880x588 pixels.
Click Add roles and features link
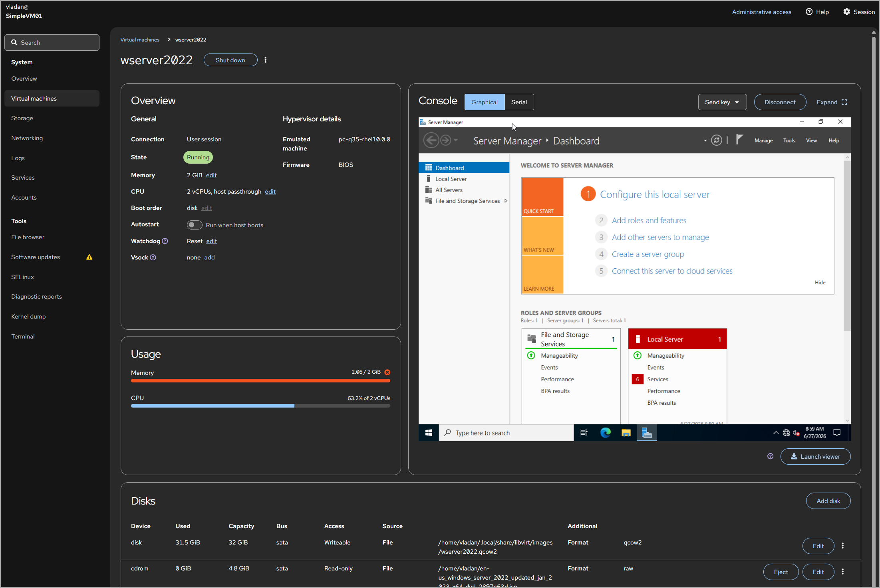(649, 220)
